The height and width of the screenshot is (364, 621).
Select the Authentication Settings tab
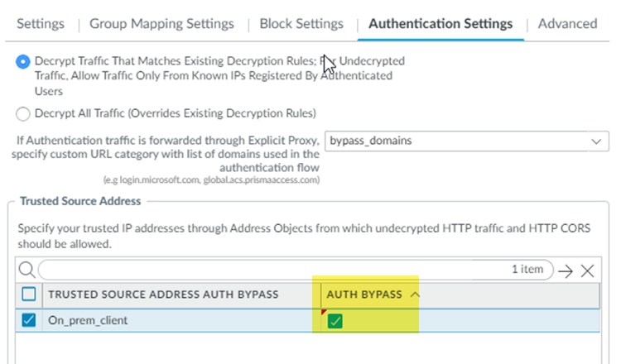point(440,23)
